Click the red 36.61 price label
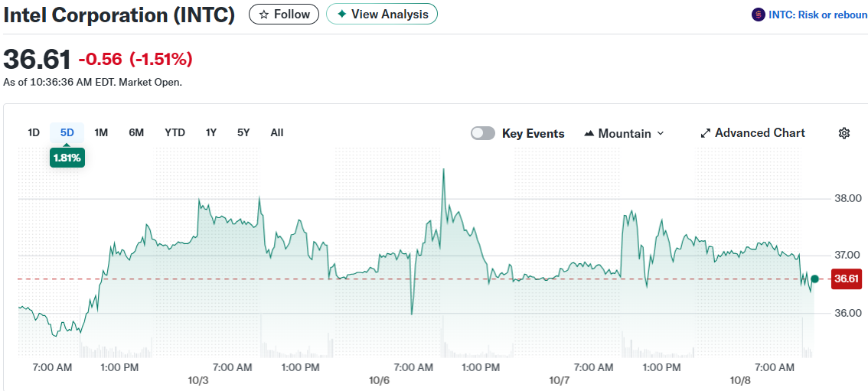The width and height of the screenshot is (868, 391). click(x=846, y=279)
